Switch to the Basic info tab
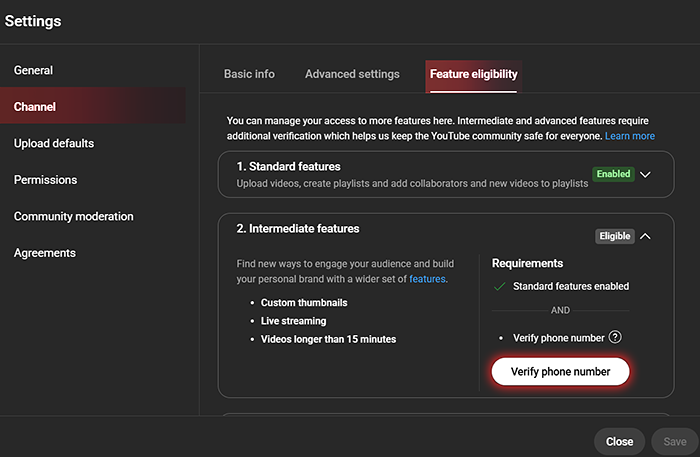Screen dimensions: 700x457 (x=249, y=74)
